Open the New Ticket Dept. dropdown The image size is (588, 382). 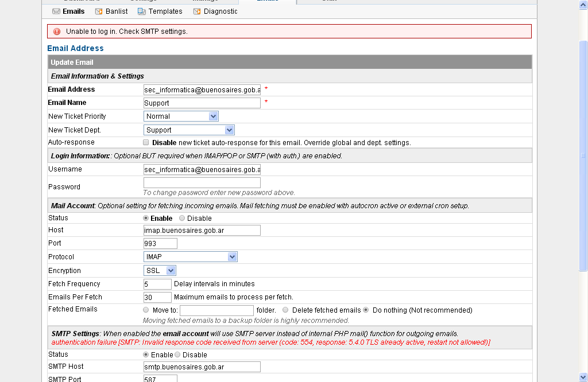click(x=189, y=130)
